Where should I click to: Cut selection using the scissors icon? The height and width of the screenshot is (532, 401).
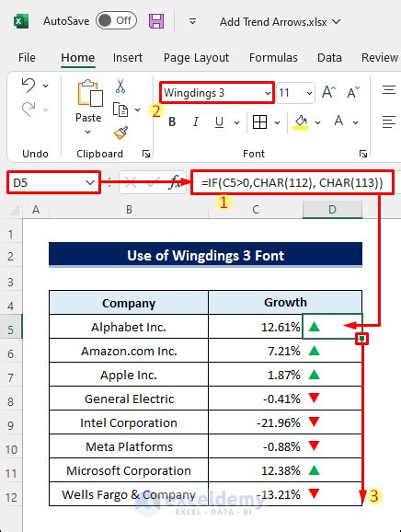coord(120,86)
